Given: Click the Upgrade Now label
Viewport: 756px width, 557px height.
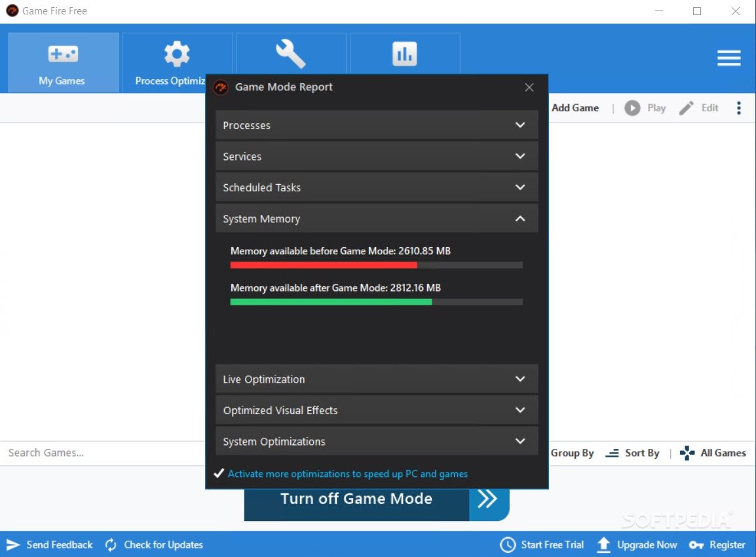Looking at the screenshot, I should click(x=647, y=545).
